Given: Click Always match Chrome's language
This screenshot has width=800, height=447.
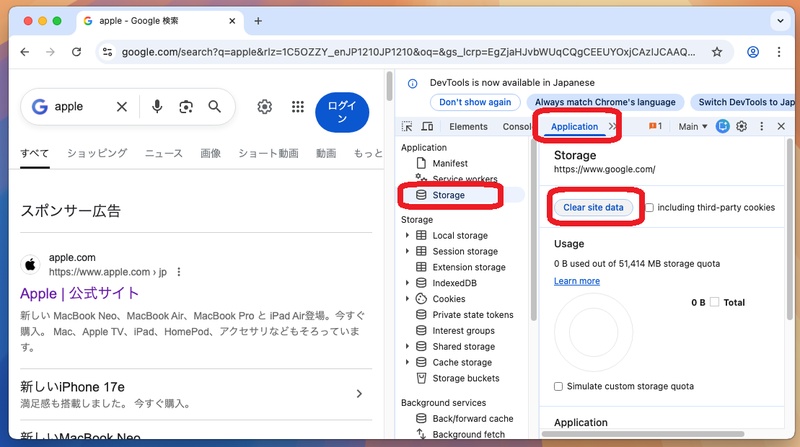Looking at the screenshot, I should click(x=605, y=102).
